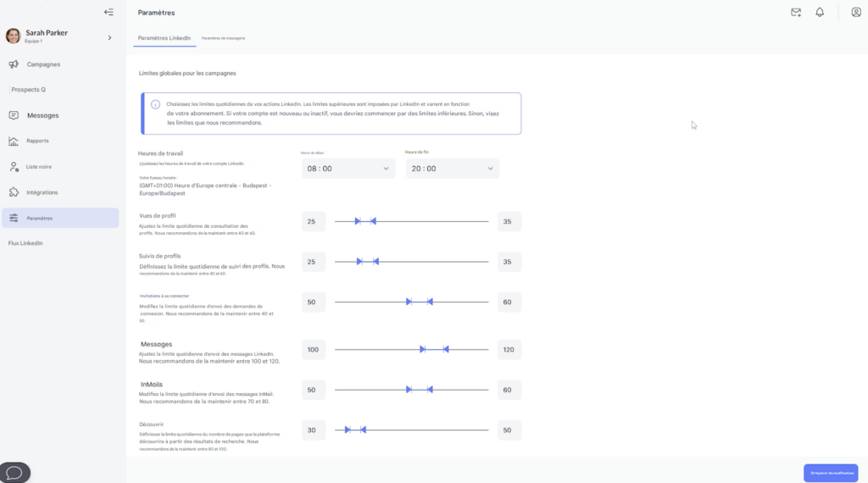The image size is (868, 483).
Task: Open the Heure de fin dropdown
Action: coord(453,169)
